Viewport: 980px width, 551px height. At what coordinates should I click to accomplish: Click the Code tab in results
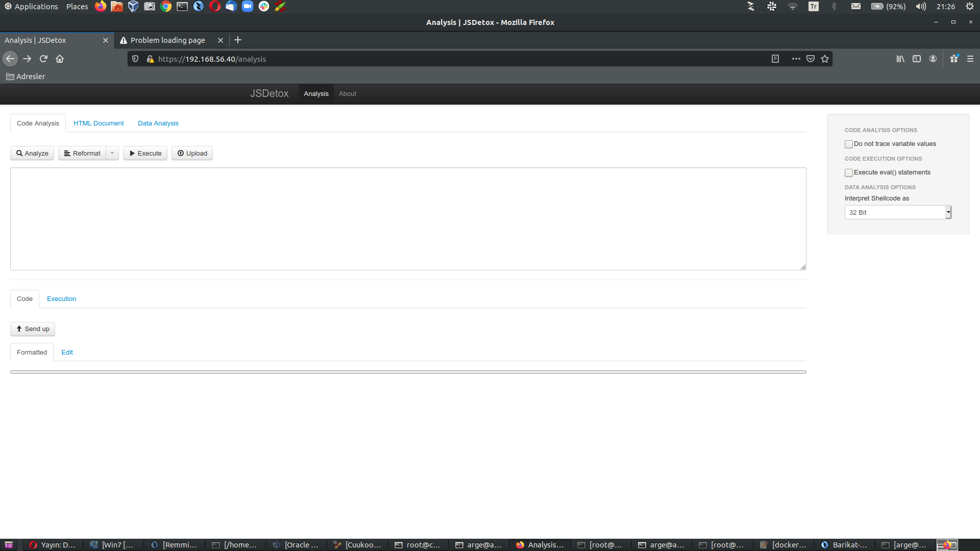24,298
